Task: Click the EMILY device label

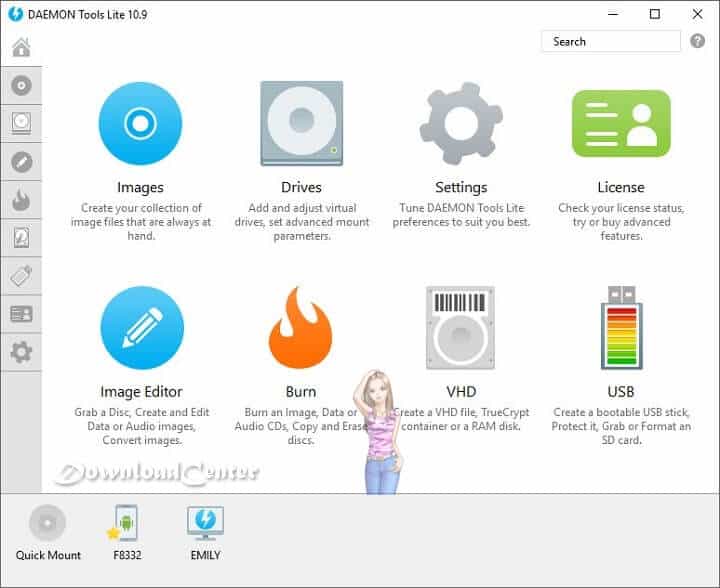Action: click(x=205, y=555)
